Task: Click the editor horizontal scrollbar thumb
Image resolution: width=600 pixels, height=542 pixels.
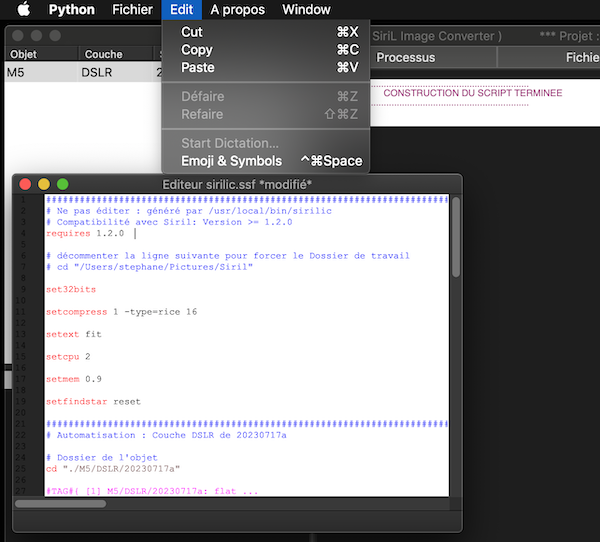Action: click(60, 504)
